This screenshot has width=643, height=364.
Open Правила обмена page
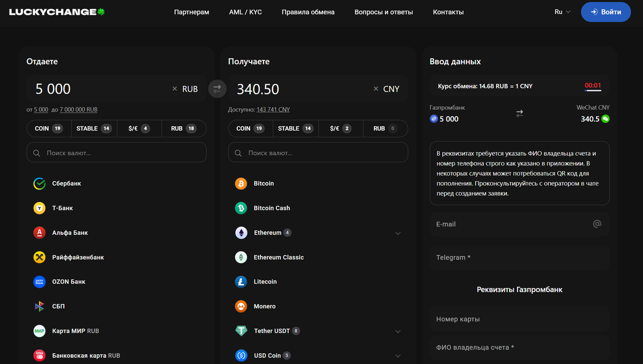[x=308, y=12]
